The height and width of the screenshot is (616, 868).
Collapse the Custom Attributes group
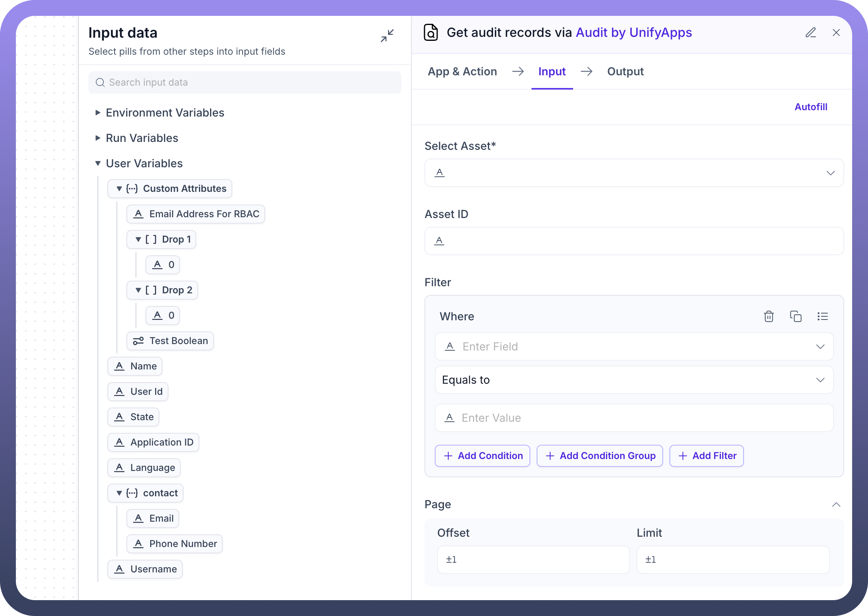tap(119, 189)
